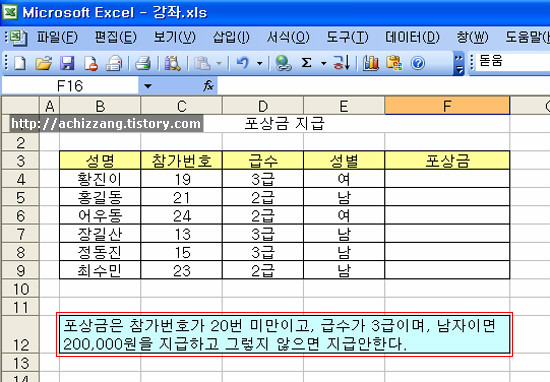Open the Name Box dropdown arrow
The height and width of the screenshot is (382, 550).
tap(148, 86)
